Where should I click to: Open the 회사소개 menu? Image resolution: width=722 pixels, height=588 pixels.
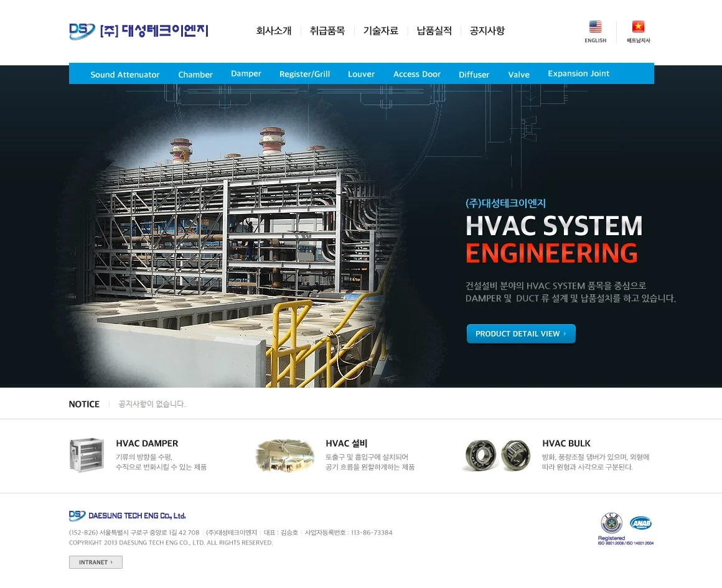click(274, 30)
